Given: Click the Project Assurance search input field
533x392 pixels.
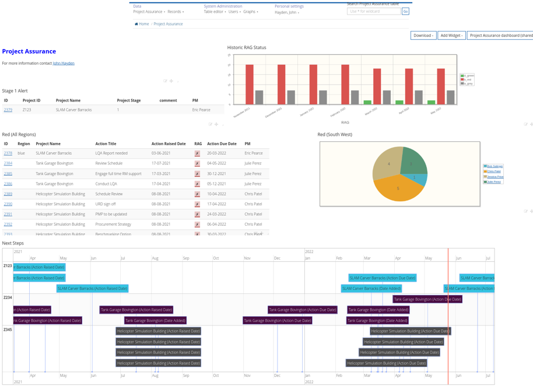Looking at the screenshot, I should [x=373, y=11].
